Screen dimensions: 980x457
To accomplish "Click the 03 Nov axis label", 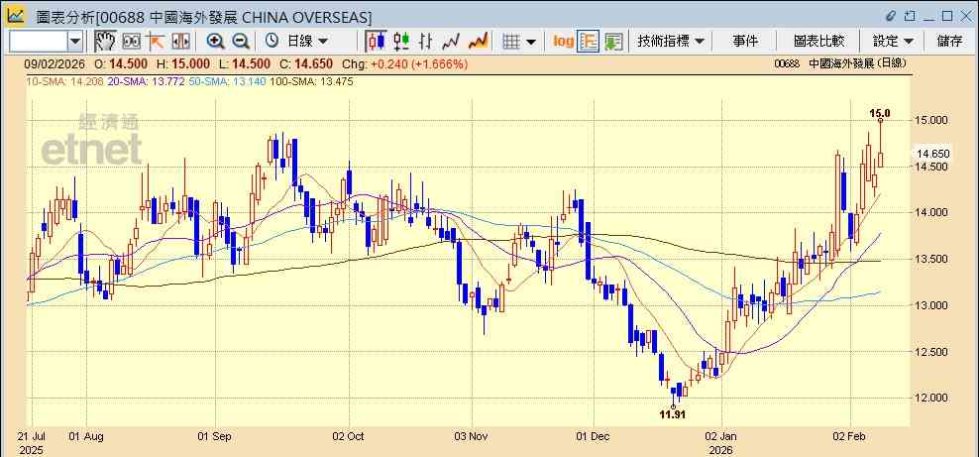I will [x=472, y=436].
